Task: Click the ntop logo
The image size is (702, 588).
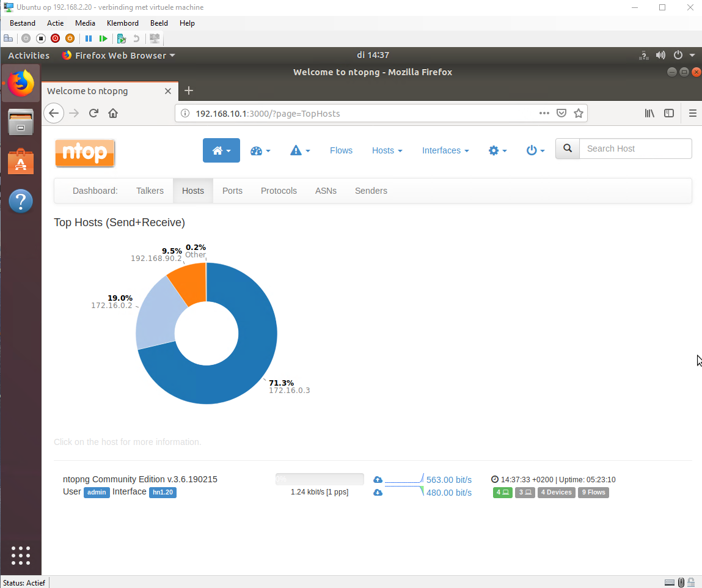Action: tap(85, 152)
